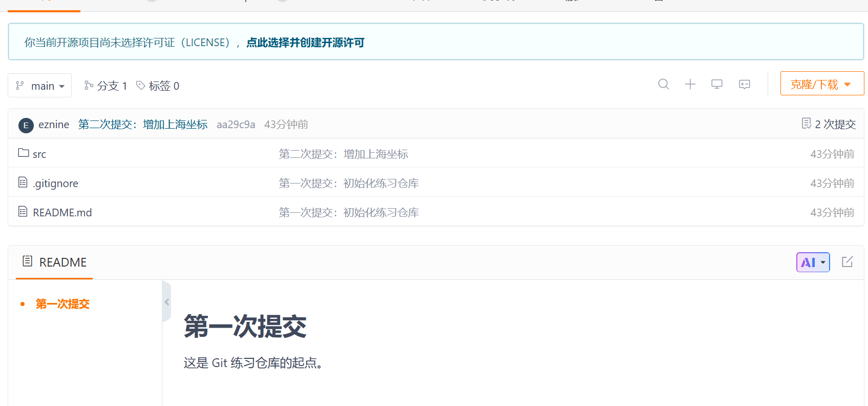The width and height of the screenshot is (868, 406).
Task: Click the .gitignore file icon
Action: (23, 182)
